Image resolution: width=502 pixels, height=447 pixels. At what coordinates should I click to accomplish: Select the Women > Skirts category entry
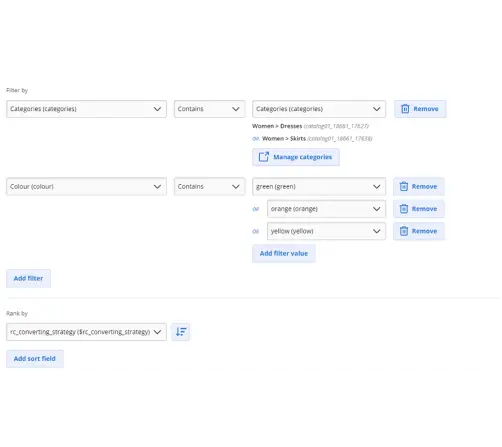pyautogui.click(x=317, y=139)
